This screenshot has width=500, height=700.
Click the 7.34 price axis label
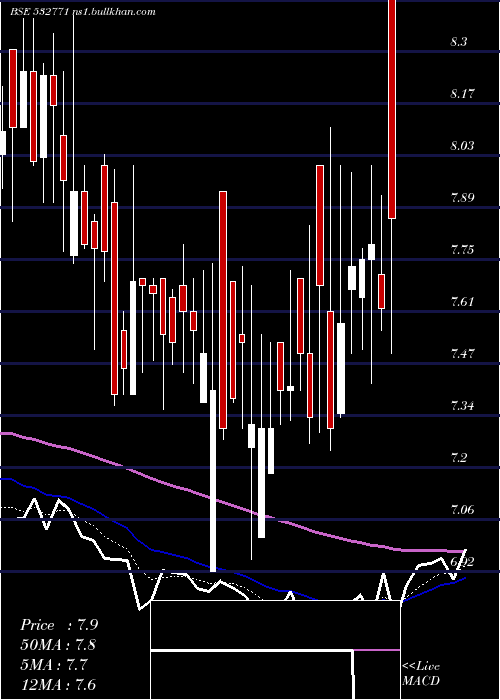coord(462,406)
